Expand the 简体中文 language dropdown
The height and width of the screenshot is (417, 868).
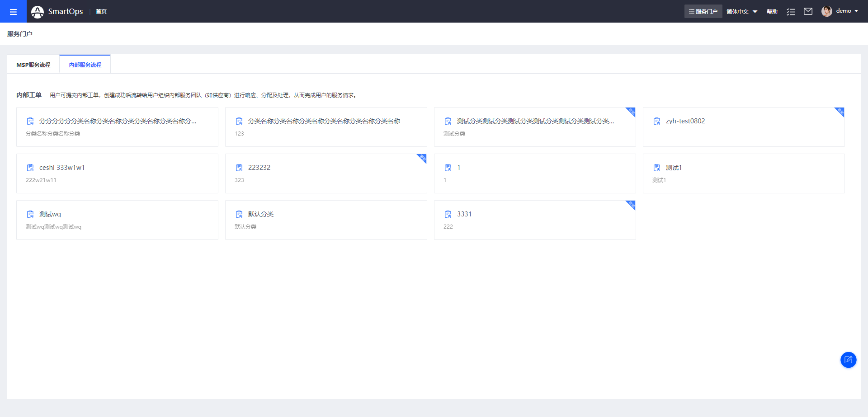pos(741,12)
